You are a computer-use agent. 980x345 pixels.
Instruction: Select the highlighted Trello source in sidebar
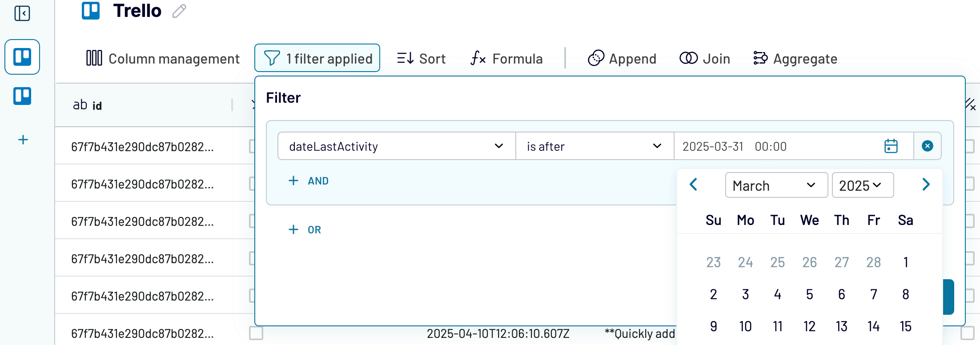click(22, 57)
